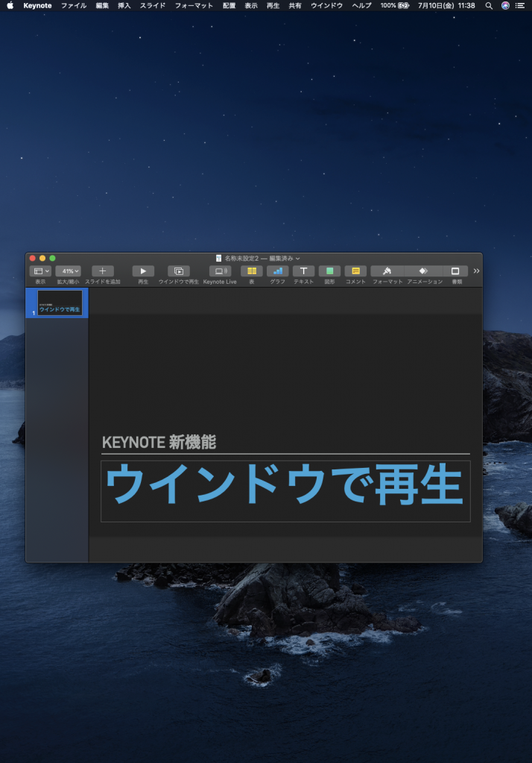Click Play in Window (ウインドウで再生) icon
Viewport: 532px width, 763px height.
click(179, 271)
